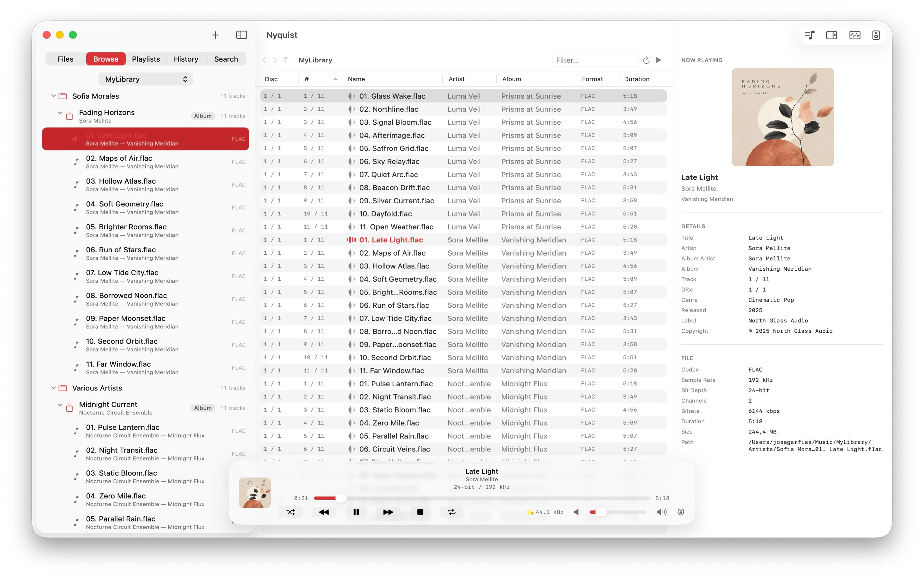924x578 pixels.
Task: Select the Browse tab
Action: click(x=106, y=59)
